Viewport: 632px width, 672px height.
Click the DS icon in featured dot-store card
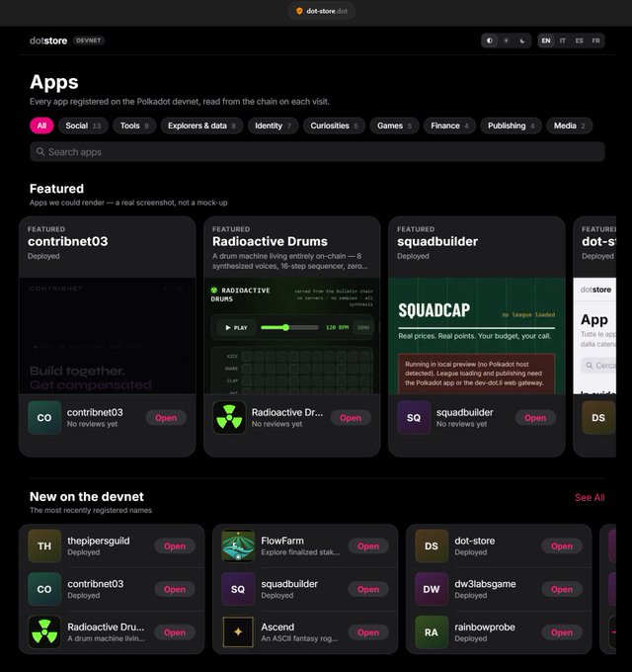click(598, 418)
